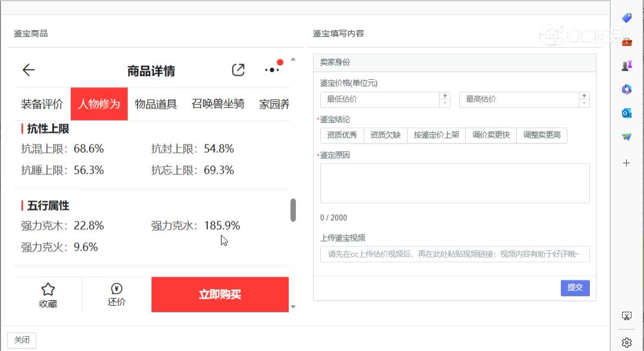Open Outlook in the sidebar
644x351 pixels.
pos(627,113)
